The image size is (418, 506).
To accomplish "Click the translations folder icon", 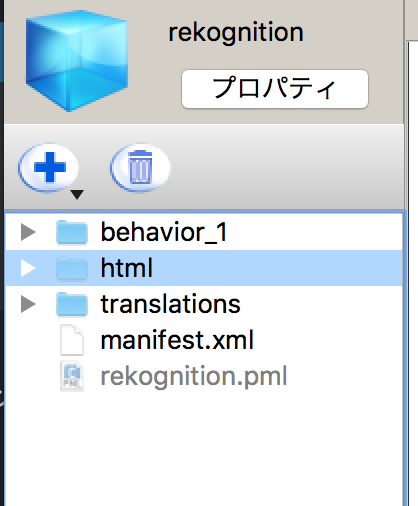I will (x=72, y=304).
